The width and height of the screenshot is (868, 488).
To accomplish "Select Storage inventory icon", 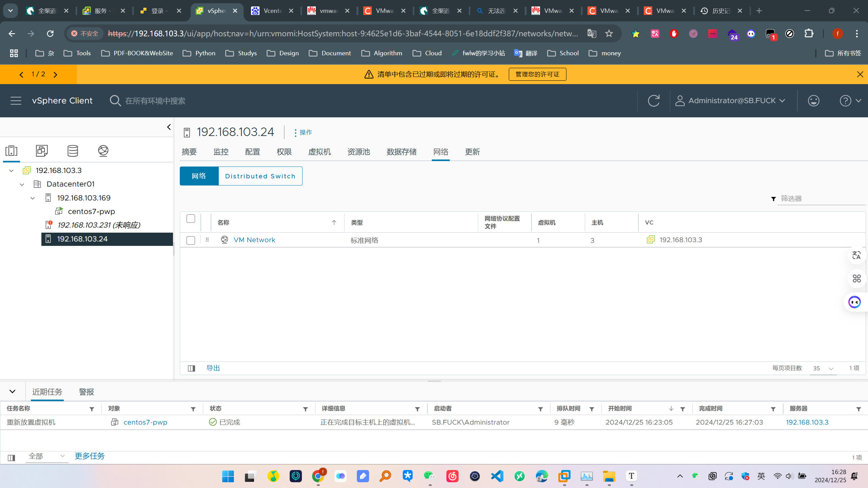I will (73, 151).
